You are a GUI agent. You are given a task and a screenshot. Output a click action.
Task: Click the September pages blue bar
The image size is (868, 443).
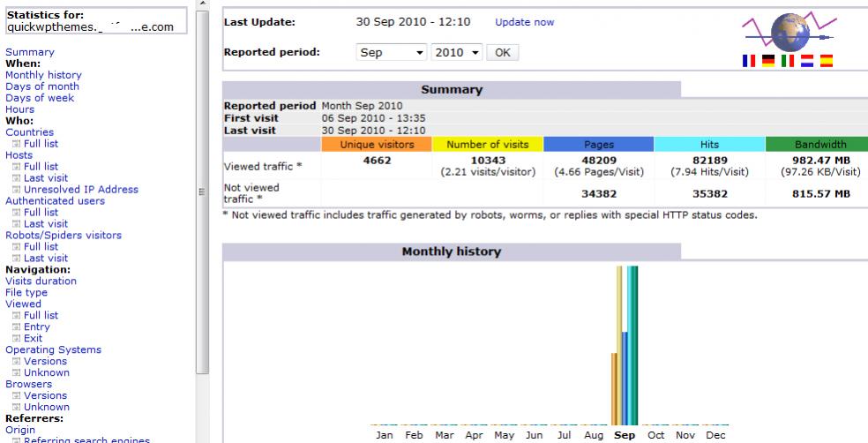pos(625,379)
